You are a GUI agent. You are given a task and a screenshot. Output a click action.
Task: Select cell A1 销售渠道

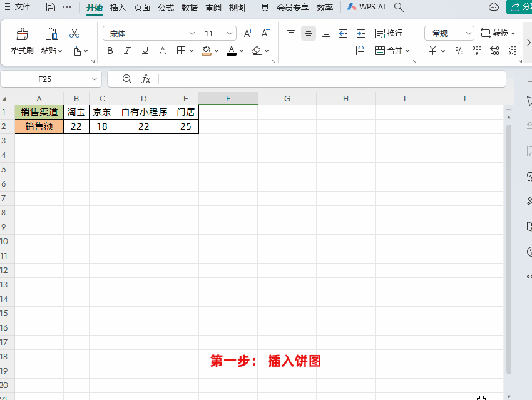pyautogui.click(x=39, y=112)
